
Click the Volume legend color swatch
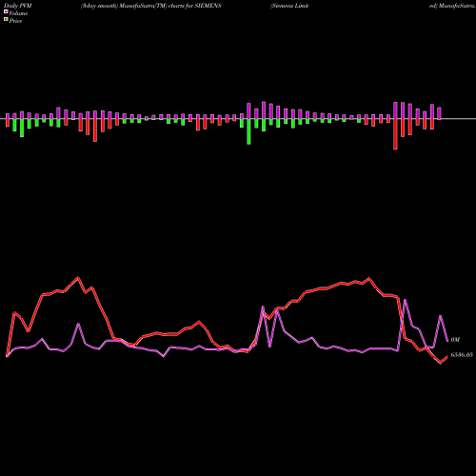(6, 12)
